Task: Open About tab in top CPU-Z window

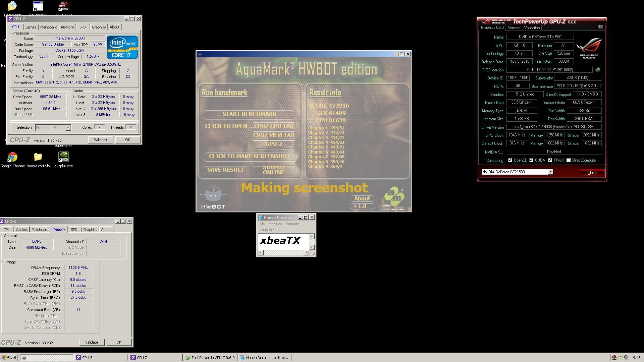Action: [x=114, y=27]
